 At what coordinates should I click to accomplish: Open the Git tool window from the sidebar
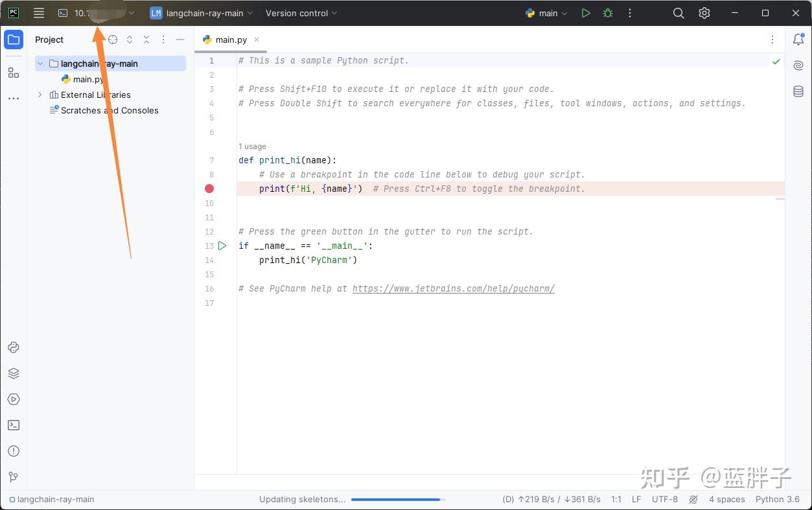(x=13, y=477)
